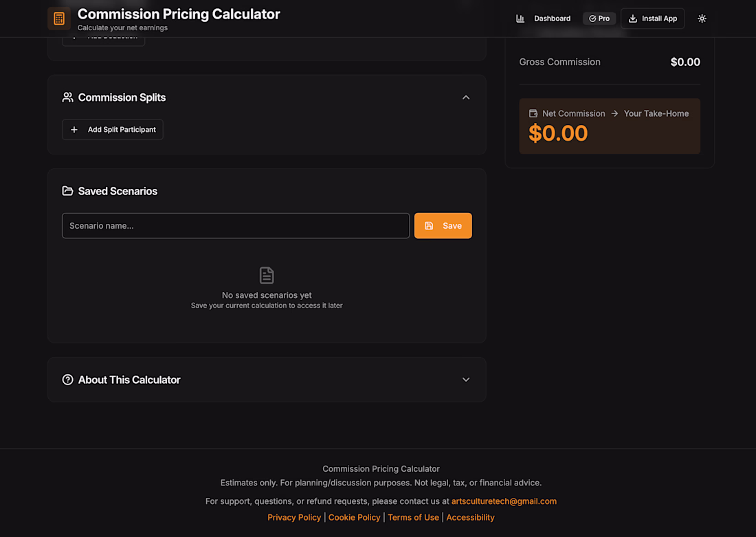
Task: Click the Commission Splits people icon
Action: [67, 98]
